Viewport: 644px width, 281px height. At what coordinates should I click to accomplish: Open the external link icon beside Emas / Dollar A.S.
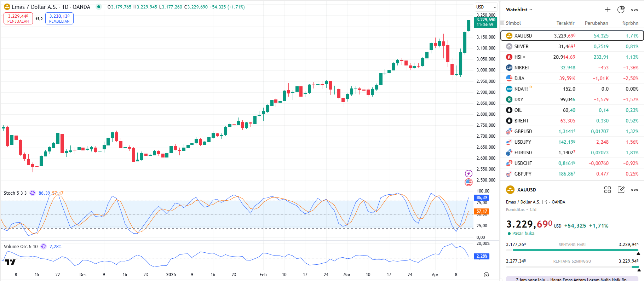[x=545, y=202]
